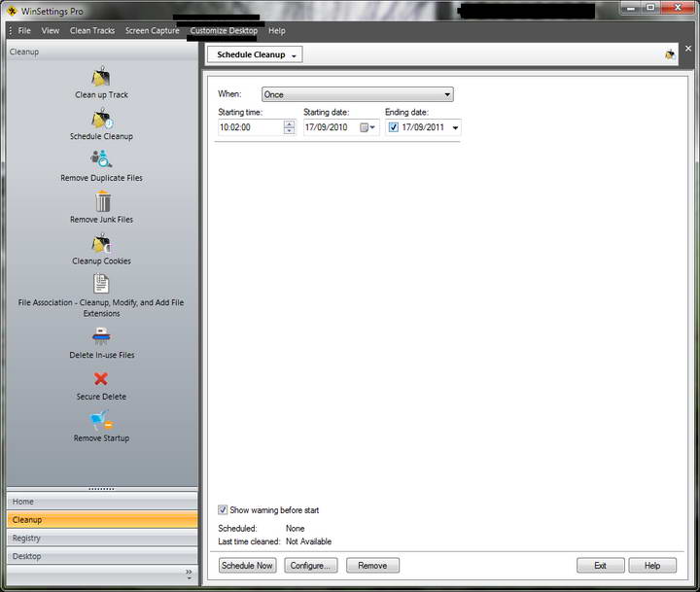This screenshot has height=592, width=700.
Task: Select the Schedule Cleanup sidebar icon
Action: (x=102, y=119)
